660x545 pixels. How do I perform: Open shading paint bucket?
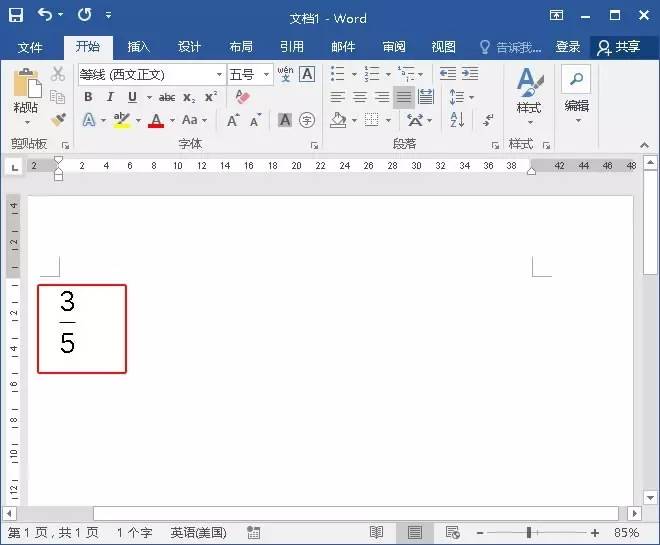point(338,120)
